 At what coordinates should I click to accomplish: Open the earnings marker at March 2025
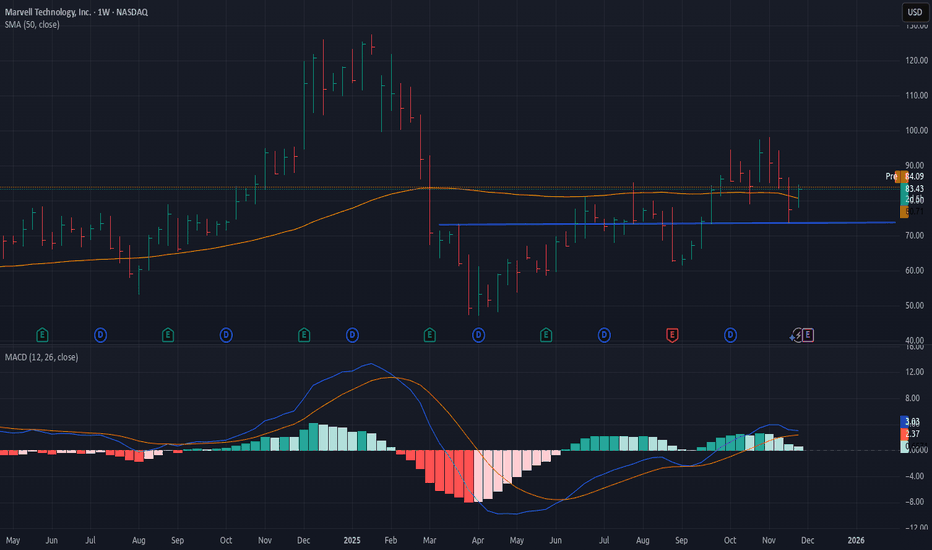point(430,333)
